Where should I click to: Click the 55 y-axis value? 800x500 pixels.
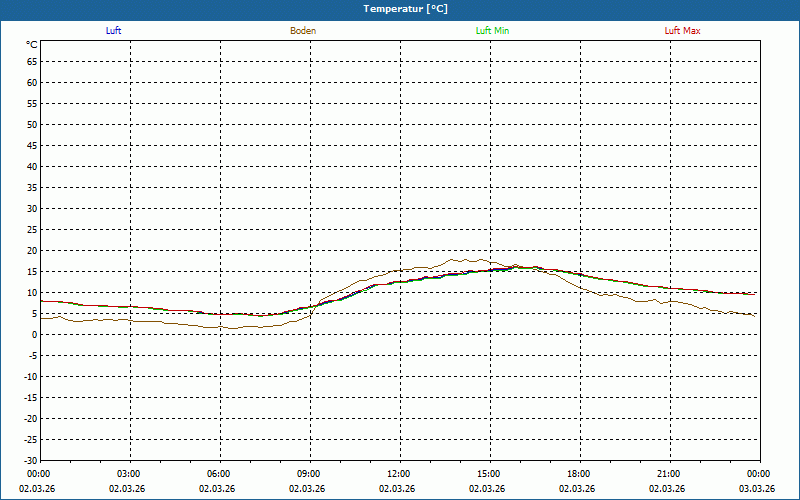tap(32, 104)
